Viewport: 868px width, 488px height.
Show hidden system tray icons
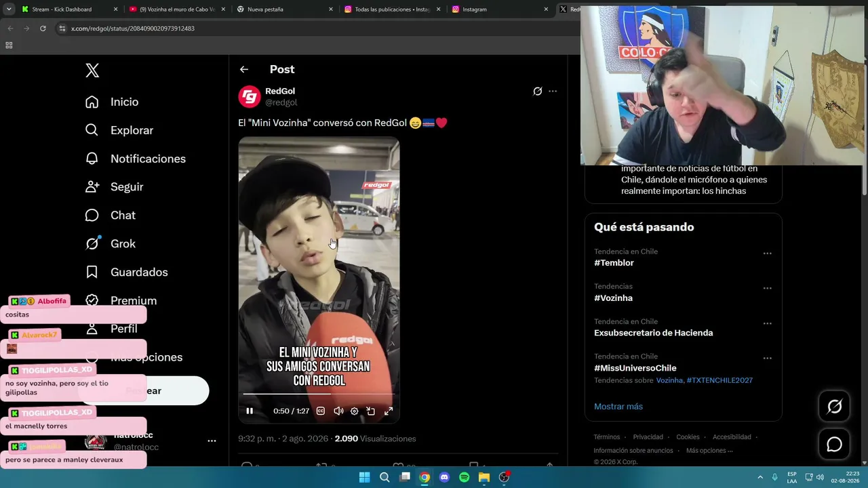click(x=760, y=477)
